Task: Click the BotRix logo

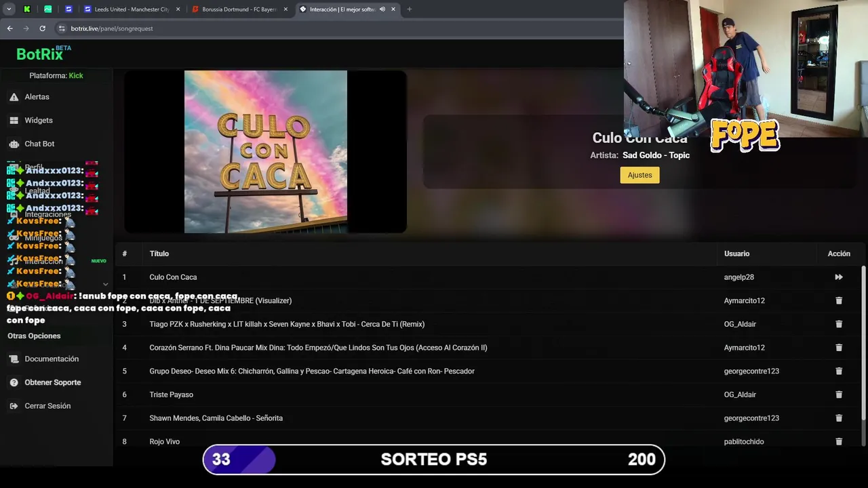Action: tap(43, 54)
